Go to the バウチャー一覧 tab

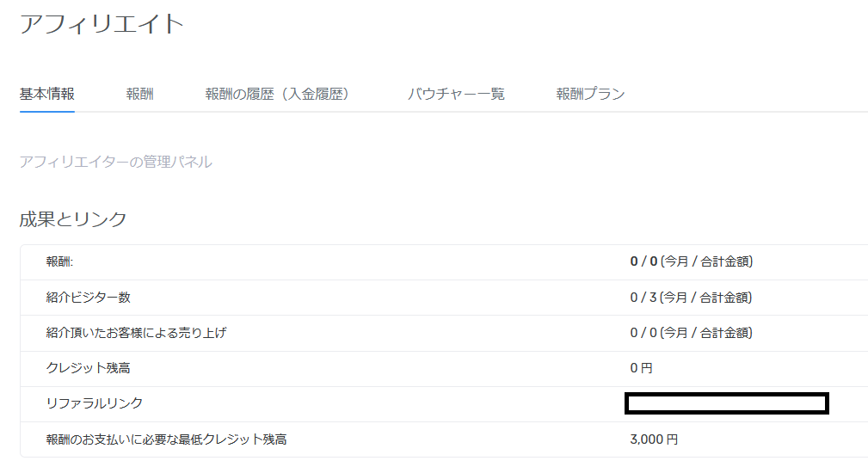click(x=456, y=94)
